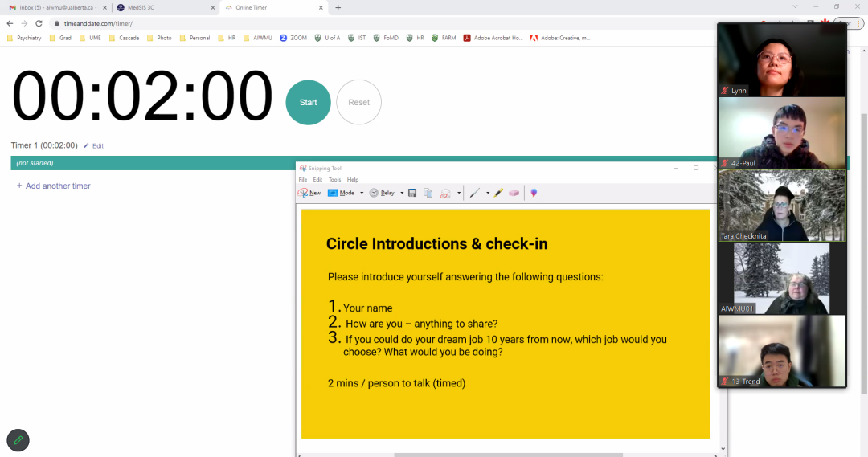This screenshot has height=457, width=868.
Task: Select the pink Eraser tool
Action: point(514,193)
